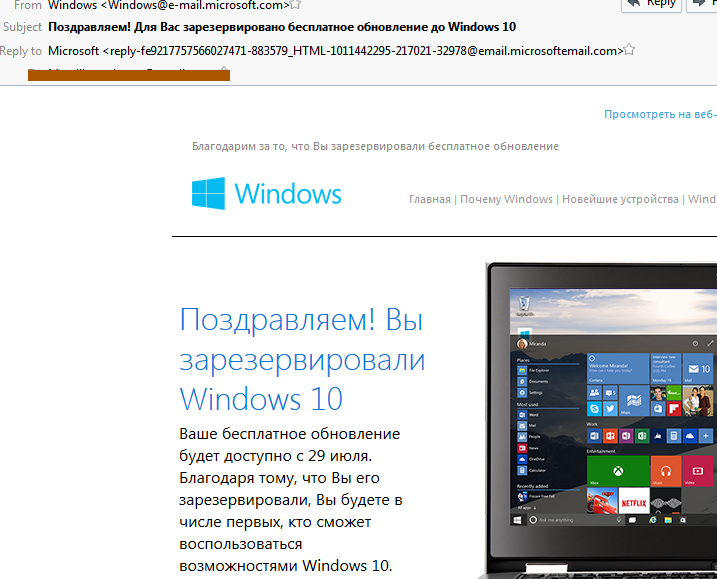717x579 pixels.
Task: Click the 'Subject' field label
Action: coord(22,27)
